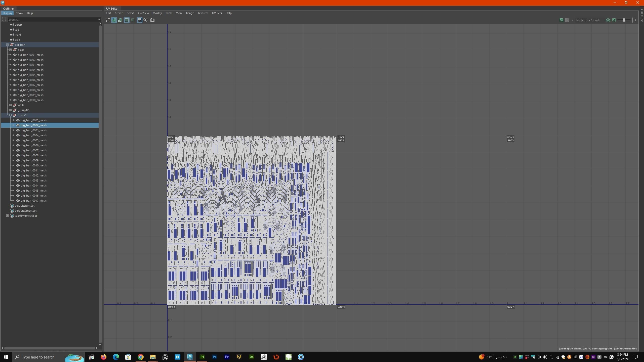Toggle shaded UV shells display icon
644x362 pixels.
click(x=114, y=20)
